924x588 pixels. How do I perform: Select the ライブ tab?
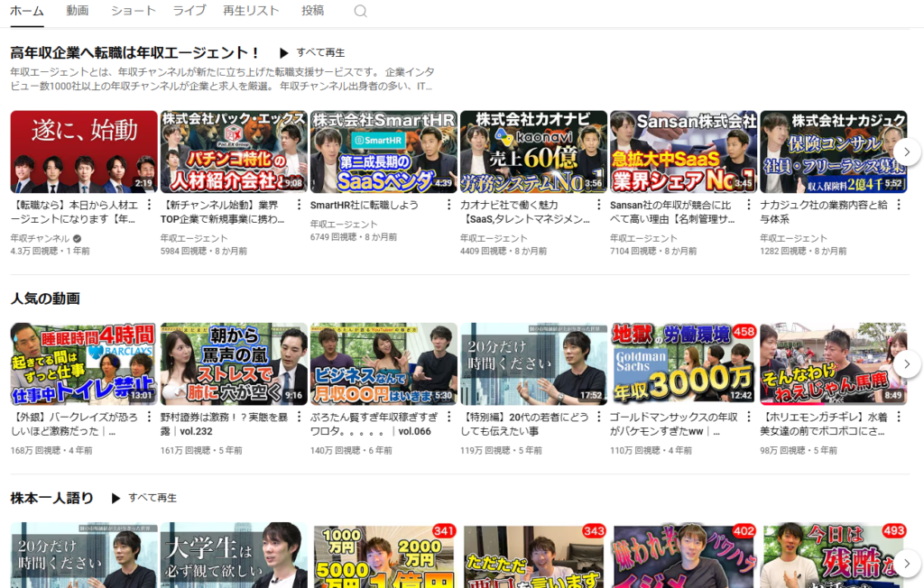[188, 11]
